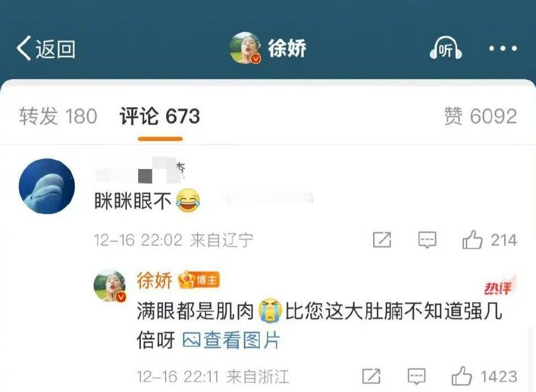Viewport: 536px width, 392px height.
Task: Switch to the 赞 6092 tab
Action: 480,116
